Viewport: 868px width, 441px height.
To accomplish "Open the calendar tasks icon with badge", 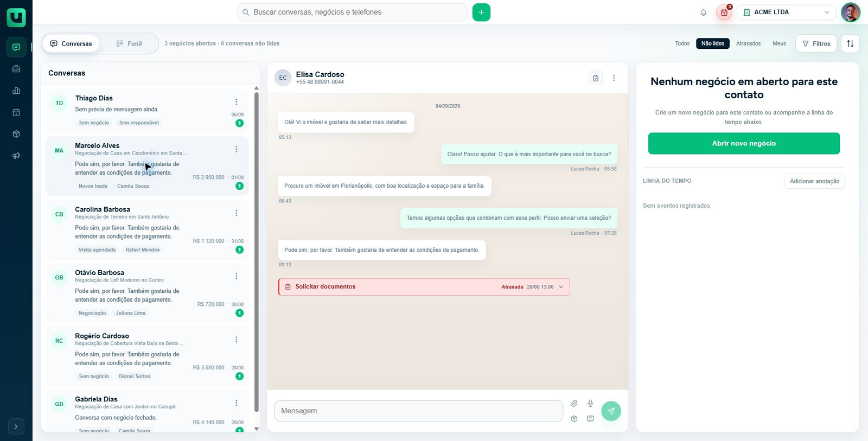I will click(724, 12).
